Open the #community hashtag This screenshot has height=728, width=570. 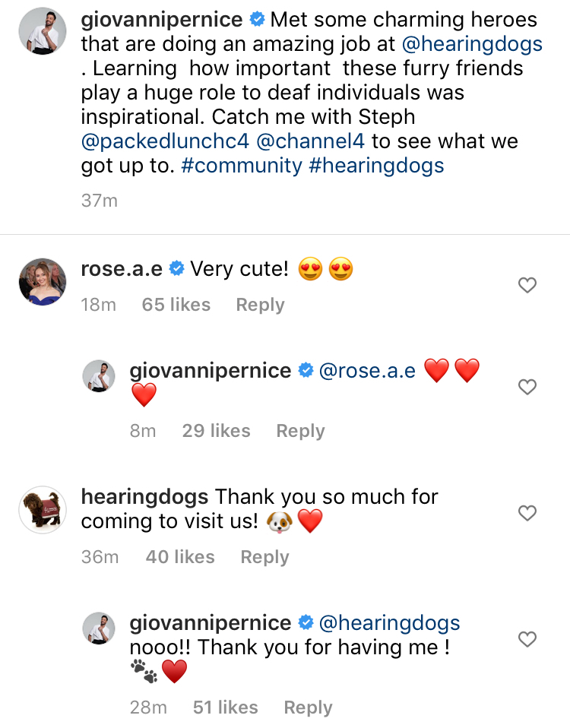coord(242,166)
